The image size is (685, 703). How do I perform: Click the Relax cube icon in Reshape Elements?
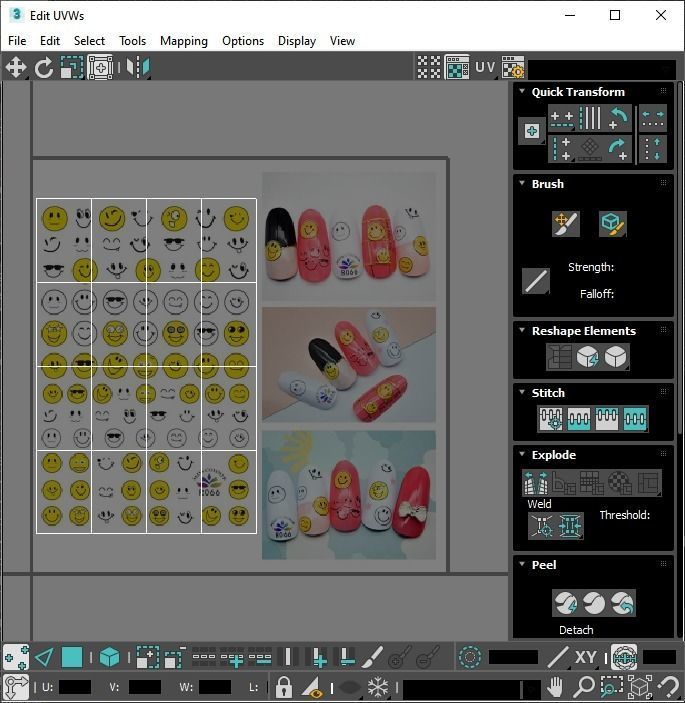tap(615, 357)
